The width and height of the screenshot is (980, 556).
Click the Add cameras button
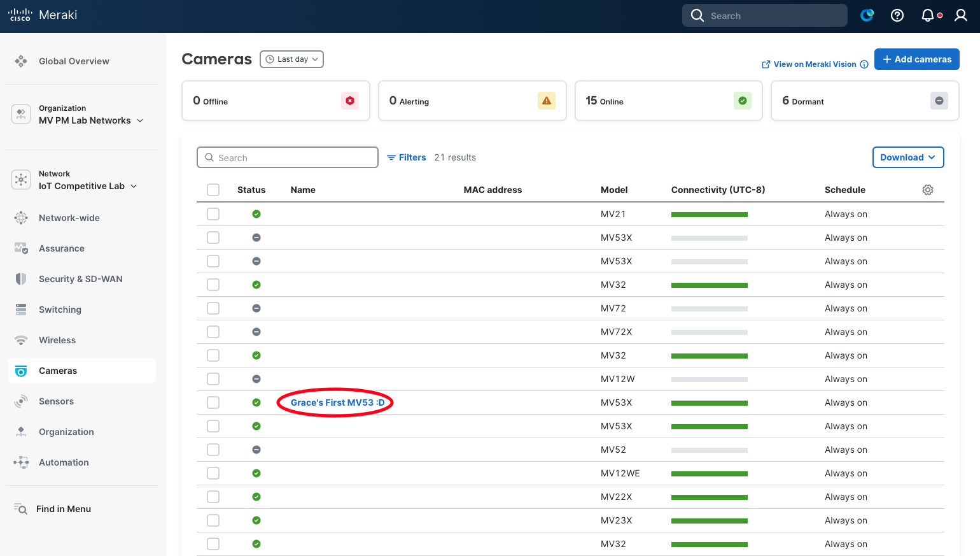point(916,59)
